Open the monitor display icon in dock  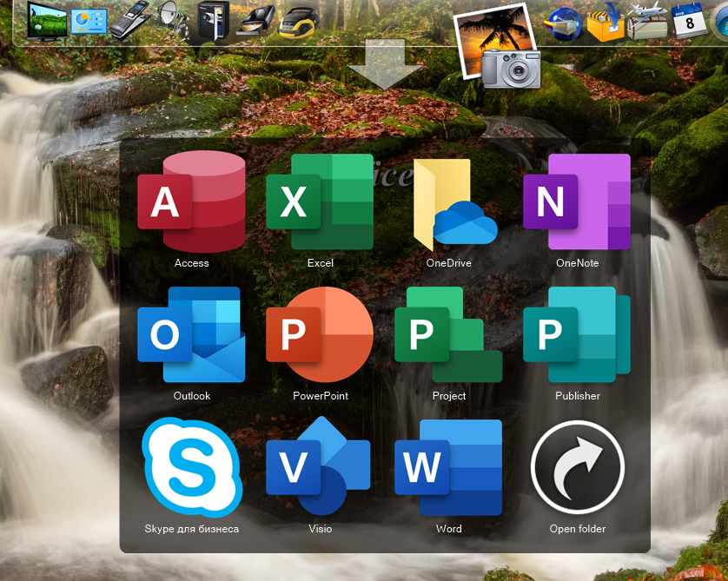pos(47,22)
